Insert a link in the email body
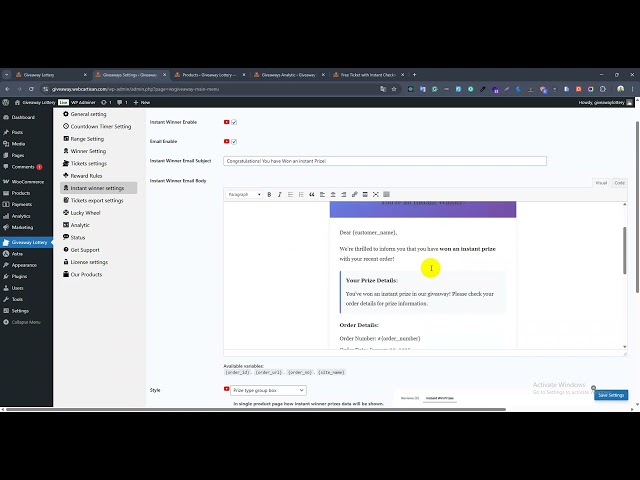Image resolution: width=640 pixels, height=480 pixels. point(354,195)
